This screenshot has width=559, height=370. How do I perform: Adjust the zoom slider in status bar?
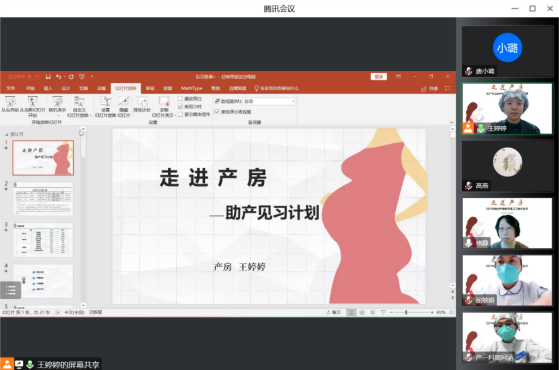click(406, 312)
